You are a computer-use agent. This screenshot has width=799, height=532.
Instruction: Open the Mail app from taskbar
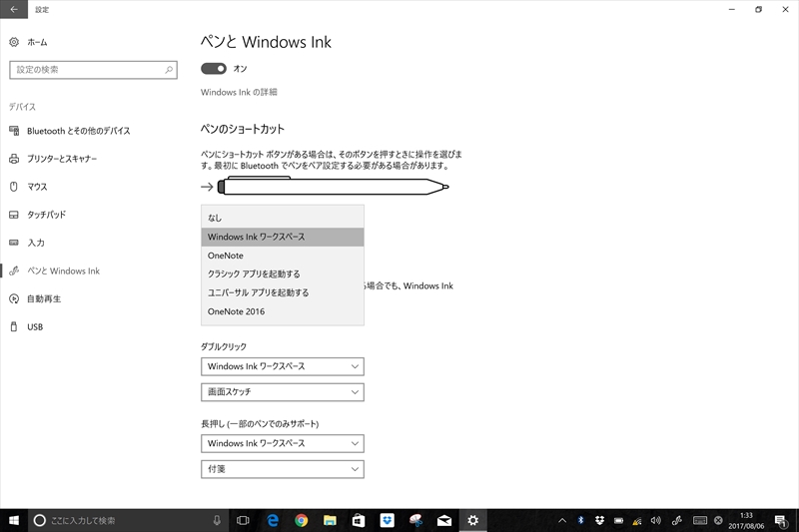444,520
